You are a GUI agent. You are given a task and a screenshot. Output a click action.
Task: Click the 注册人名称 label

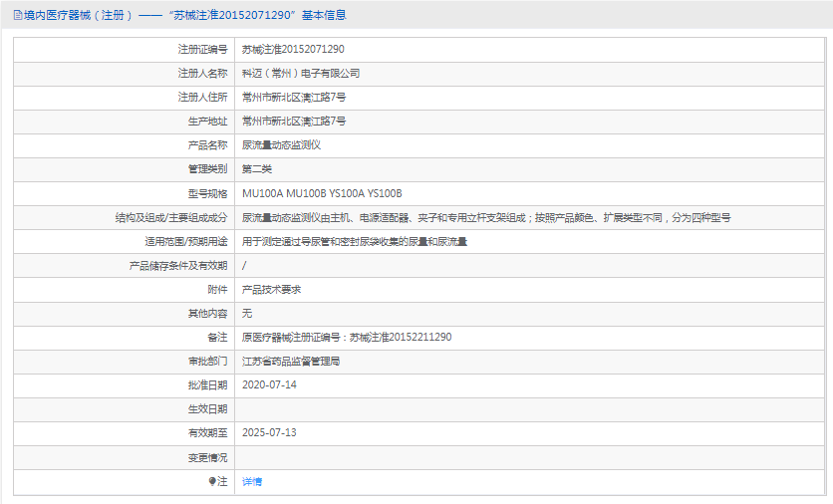click(202, 74)
